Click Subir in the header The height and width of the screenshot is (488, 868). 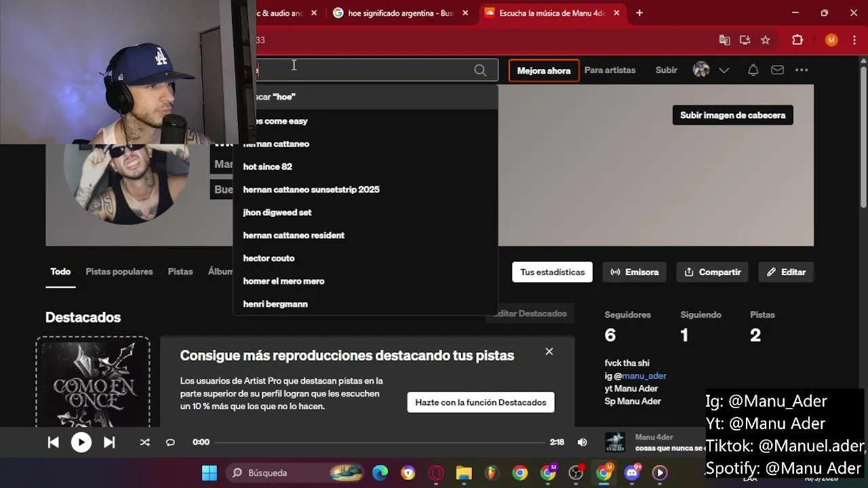(666, 70)
